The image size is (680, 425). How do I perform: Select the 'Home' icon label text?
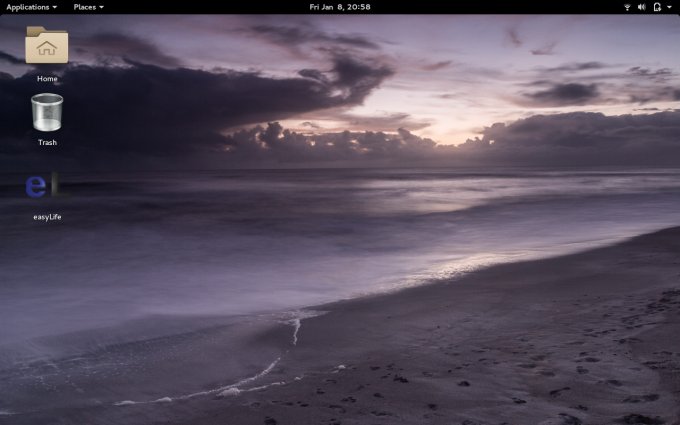(47, 79)
